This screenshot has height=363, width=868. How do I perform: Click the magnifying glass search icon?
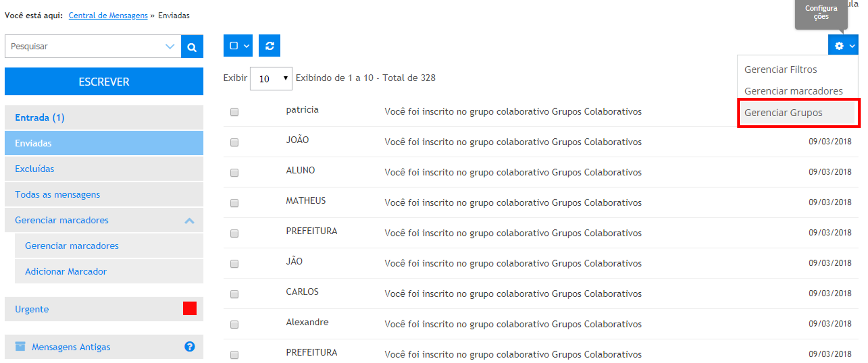(x=192, y=47)
